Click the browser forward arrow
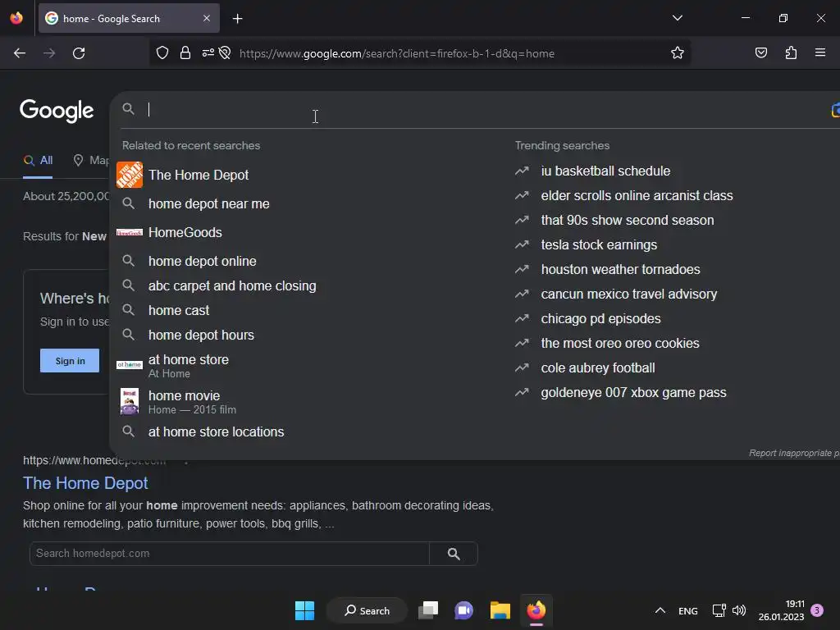Viewport: 840px width, 630px height. tap(49, 53)
